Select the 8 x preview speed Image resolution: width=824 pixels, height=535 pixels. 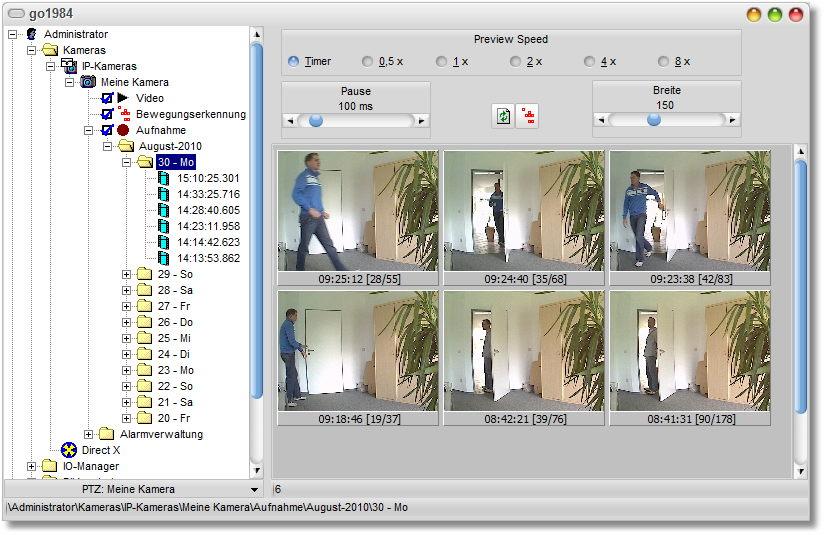[x=663, y=61]
